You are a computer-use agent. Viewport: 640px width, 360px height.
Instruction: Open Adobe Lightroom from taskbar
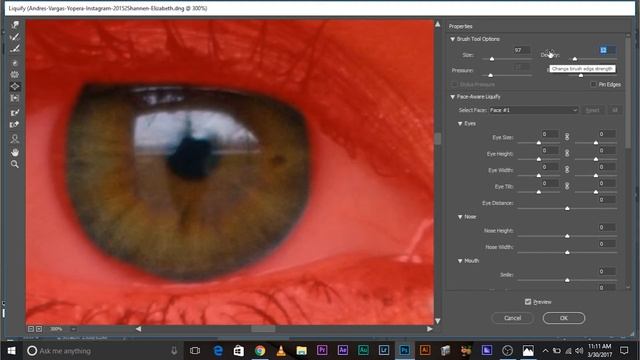point(384,351)
